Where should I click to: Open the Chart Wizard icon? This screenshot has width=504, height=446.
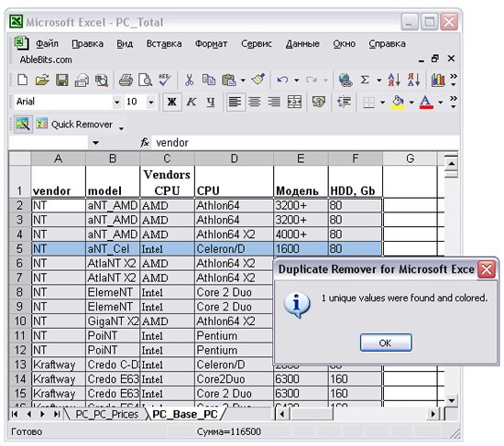438,80
